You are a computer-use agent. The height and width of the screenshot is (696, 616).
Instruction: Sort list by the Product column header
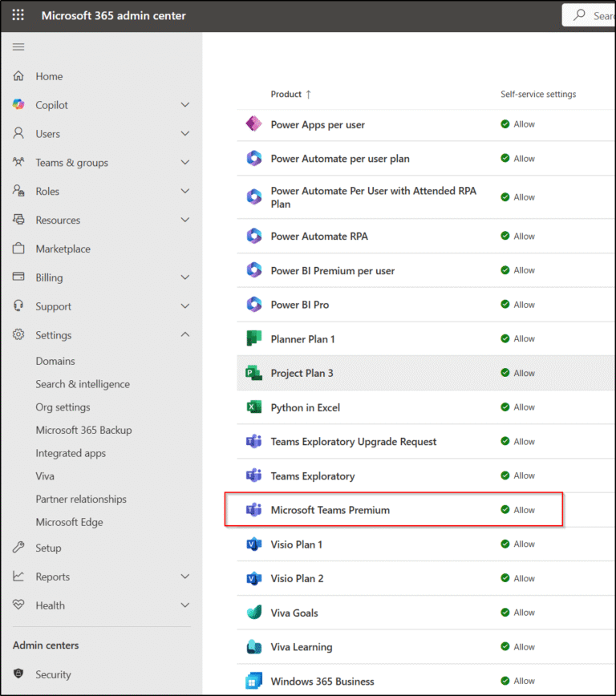pos(286,94)
